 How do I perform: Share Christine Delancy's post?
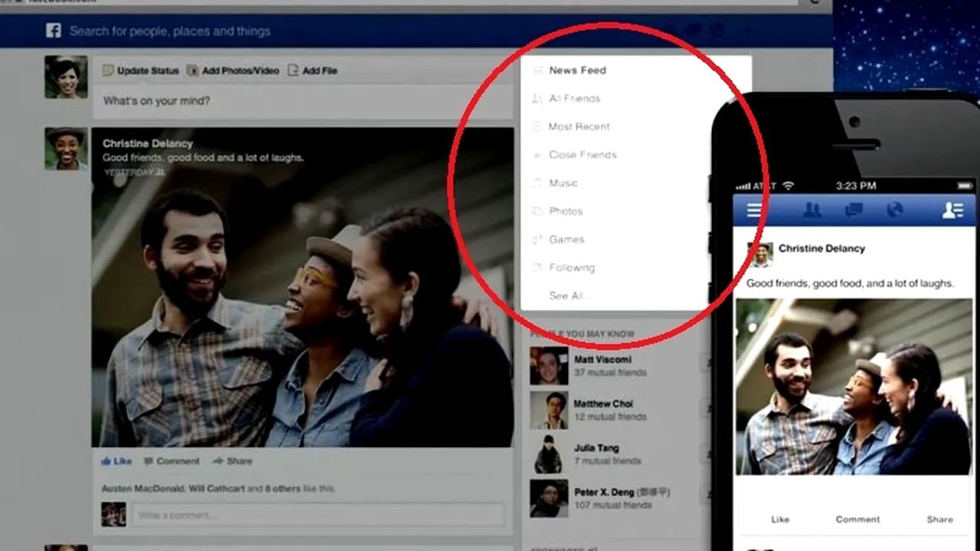point(232,461)
